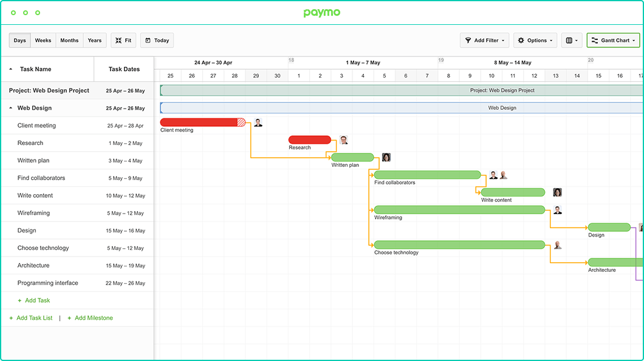The image size is (644, 361).
Task: Click the Fit zoom icon
Action: [x=118, y=40]
